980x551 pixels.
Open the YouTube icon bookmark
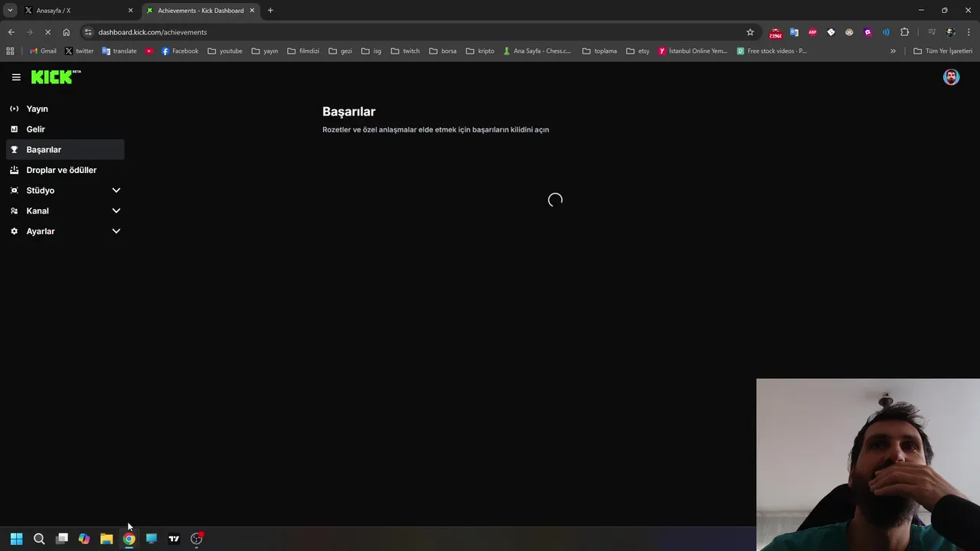point(149,51)
